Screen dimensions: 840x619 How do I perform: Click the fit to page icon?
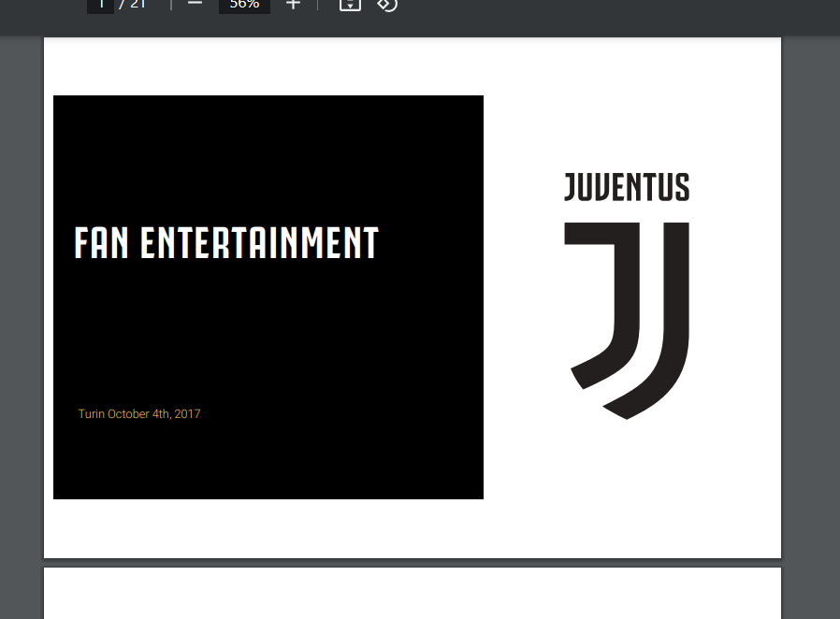pyautogui.click(x=350, y=5)
